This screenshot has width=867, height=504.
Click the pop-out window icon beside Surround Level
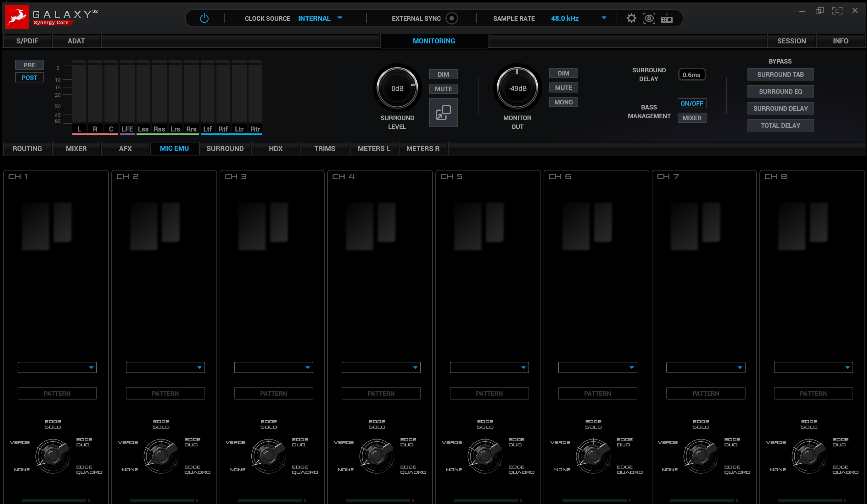point(443,113)
